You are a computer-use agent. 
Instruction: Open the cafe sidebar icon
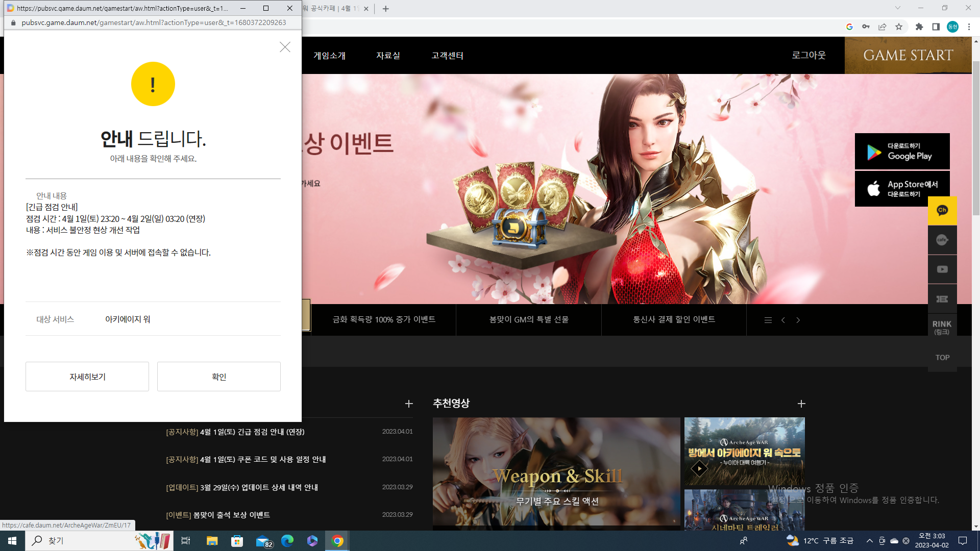942,240
